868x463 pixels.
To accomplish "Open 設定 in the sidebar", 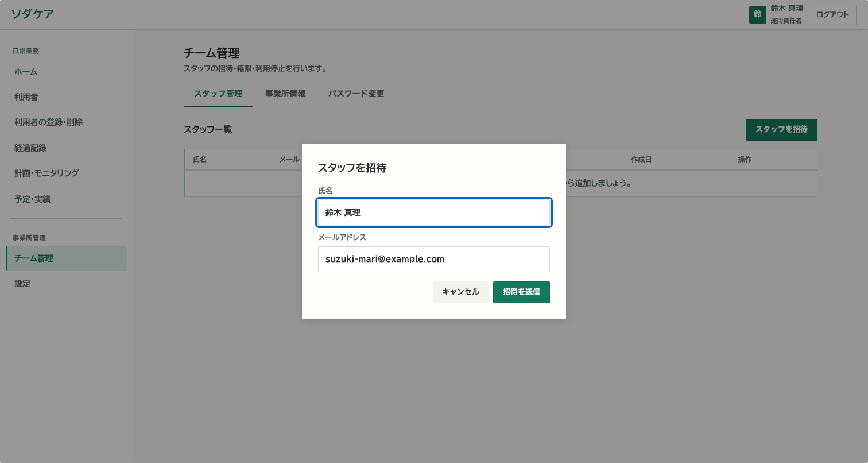I will [x=66, y=284].
